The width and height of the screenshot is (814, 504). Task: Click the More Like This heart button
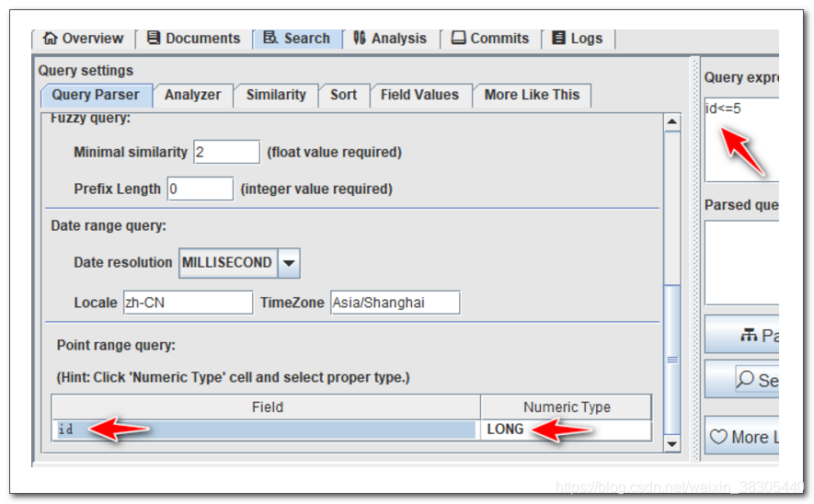[x=741, y=436]
